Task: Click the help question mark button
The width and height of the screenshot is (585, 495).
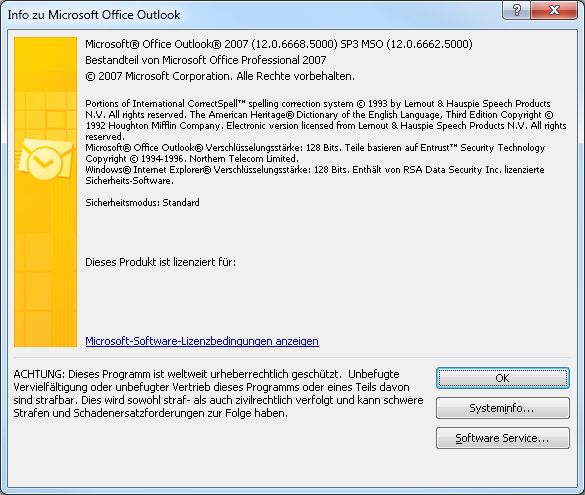Action: (x=517, y=10)
